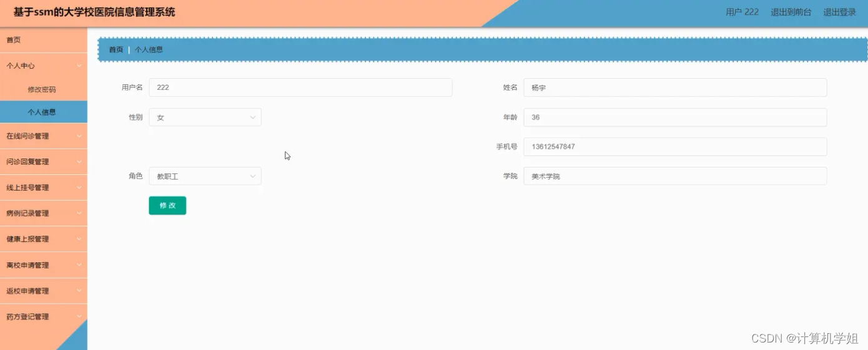Click the 年龄 input field
868x350 pixels.
675,117
